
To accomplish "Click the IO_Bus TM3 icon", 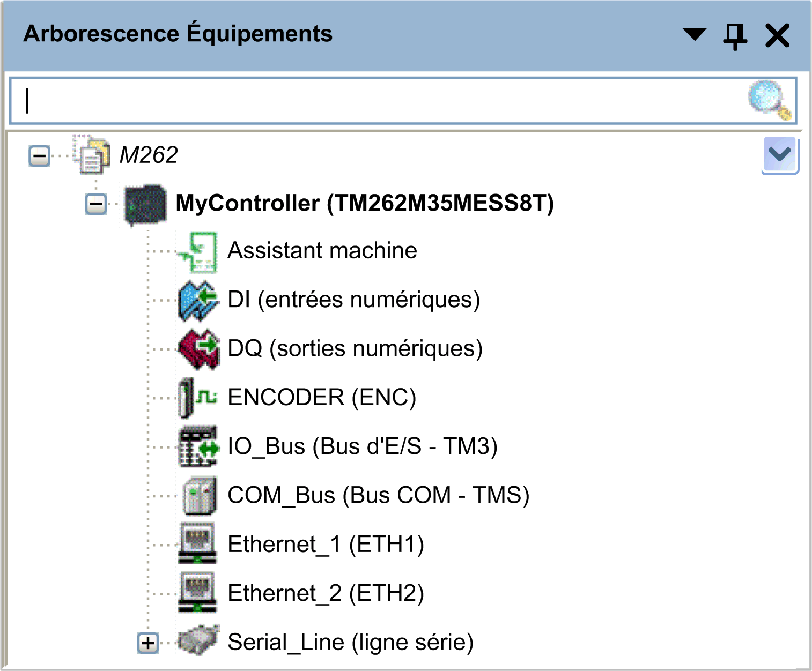I will click(x=198, y=447).
